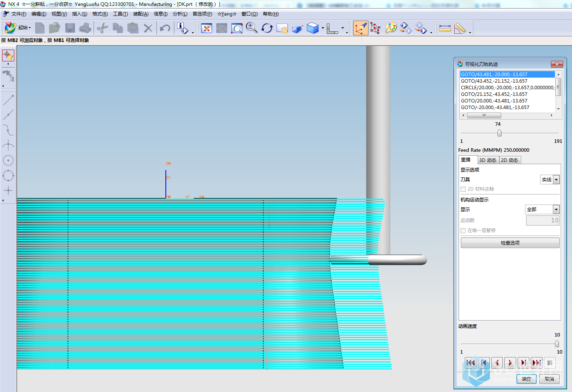This screenshot has width=572, height=392.
Task: Select the Point plus tool in left sidebar
Action: pos(8,190)
